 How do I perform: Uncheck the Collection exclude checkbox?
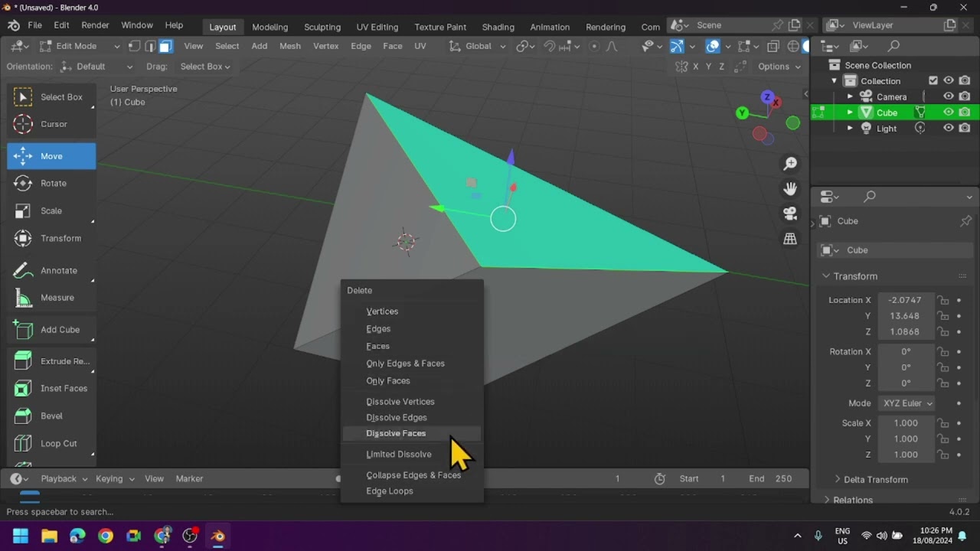[x=933, y=81]
